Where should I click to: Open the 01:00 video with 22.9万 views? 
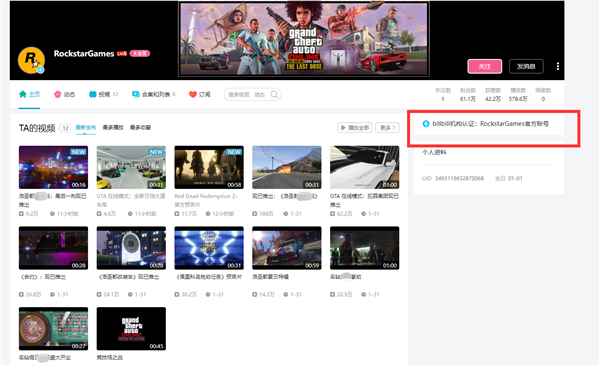coord(365,248)
